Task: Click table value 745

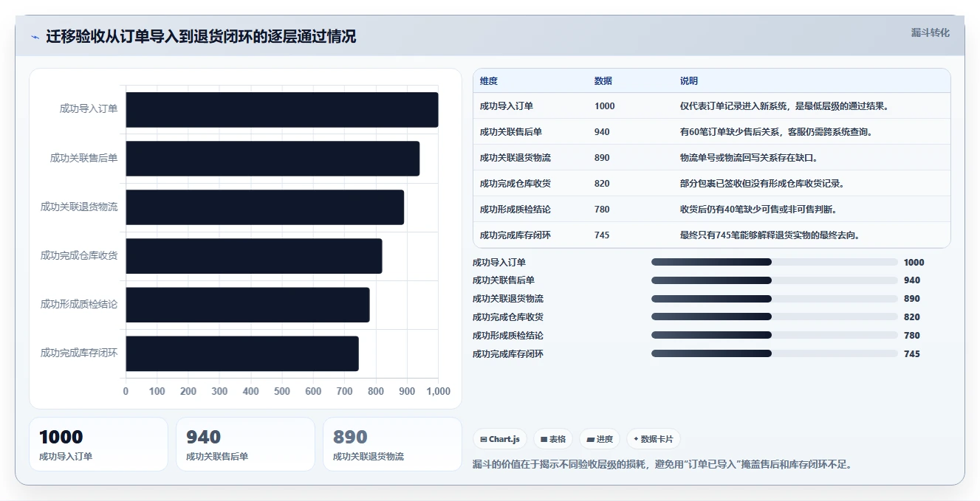Action: click(x=603, y=235)
